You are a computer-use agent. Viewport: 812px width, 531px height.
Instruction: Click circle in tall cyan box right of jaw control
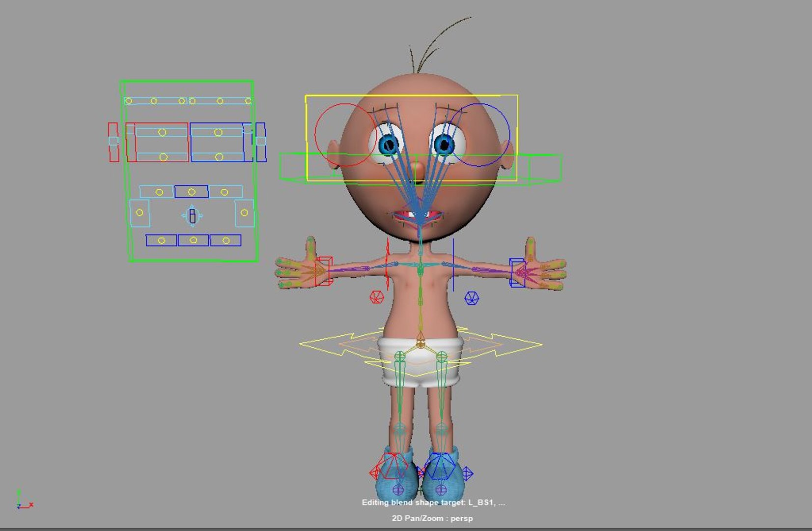[x=244, y=212]
